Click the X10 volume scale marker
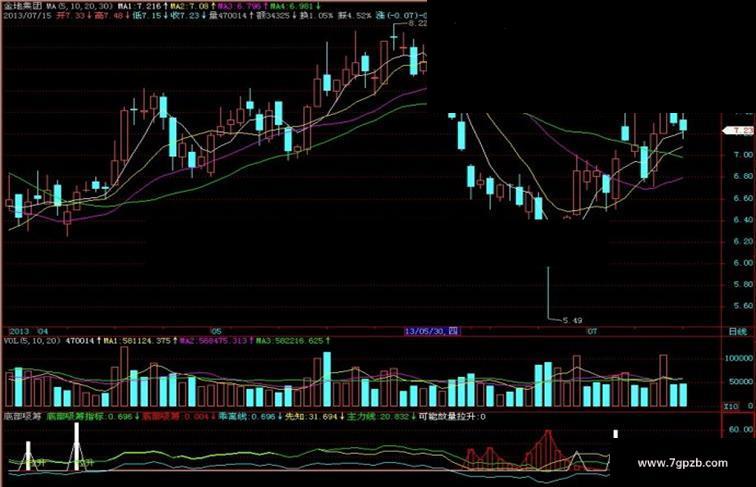This screenshot has width=756, height=487. [x=731, y=406]
